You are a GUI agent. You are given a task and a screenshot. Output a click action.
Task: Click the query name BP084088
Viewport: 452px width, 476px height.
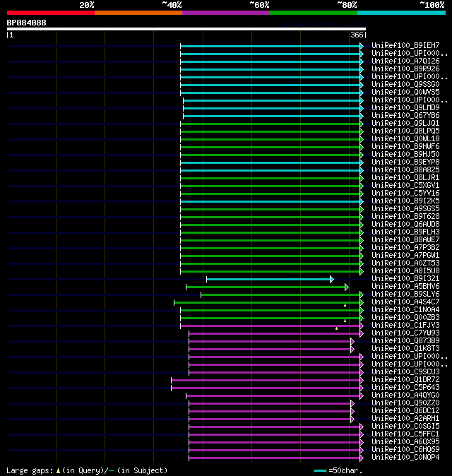click(26, 23)
